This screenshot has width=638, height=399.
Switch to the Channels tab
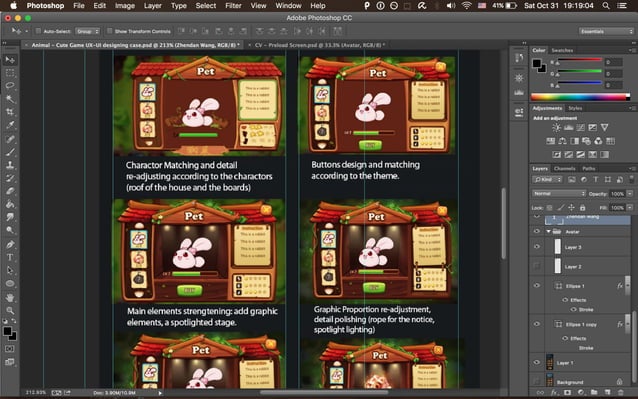[x=564, y=168]
